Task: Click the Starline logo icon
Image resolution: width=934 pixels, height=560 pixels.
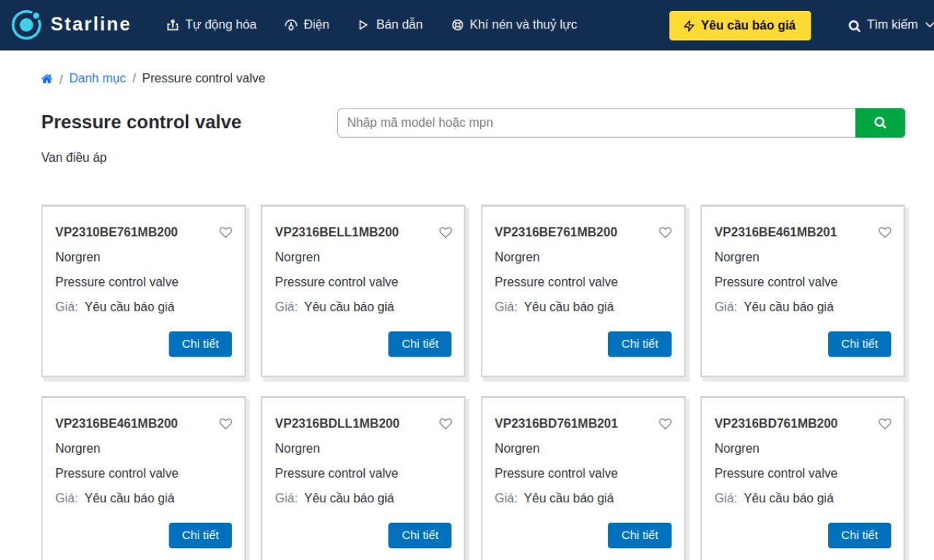Action: click(26, 25)
